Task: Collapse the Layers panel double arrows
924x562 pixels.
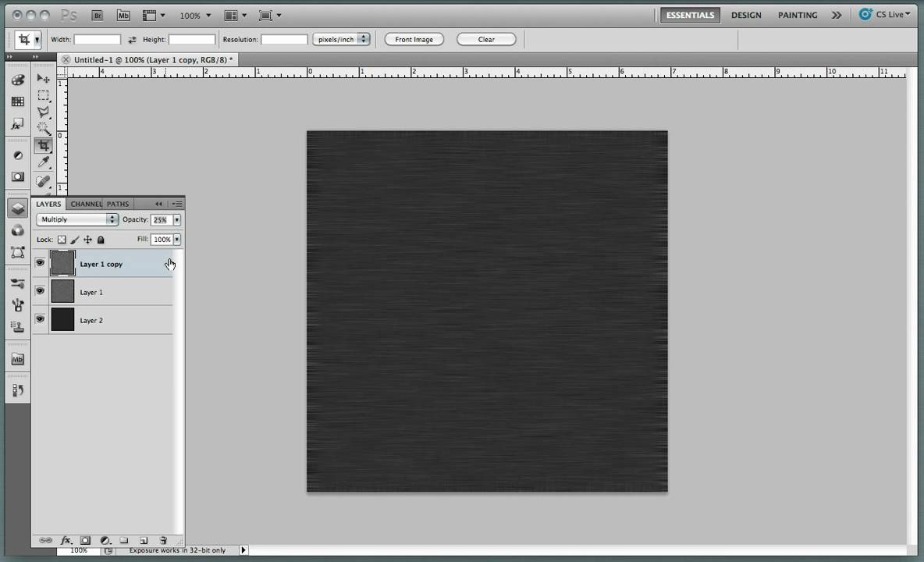Action: pos(158,204)
